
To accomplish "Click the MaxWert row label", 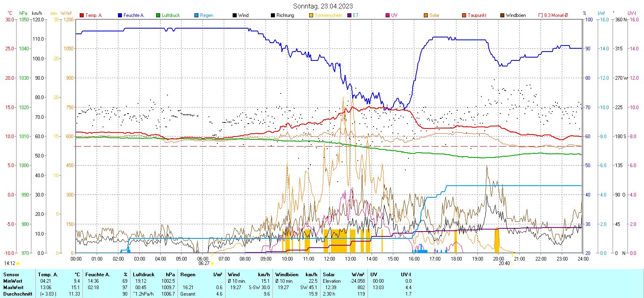I will pos(13,288).
